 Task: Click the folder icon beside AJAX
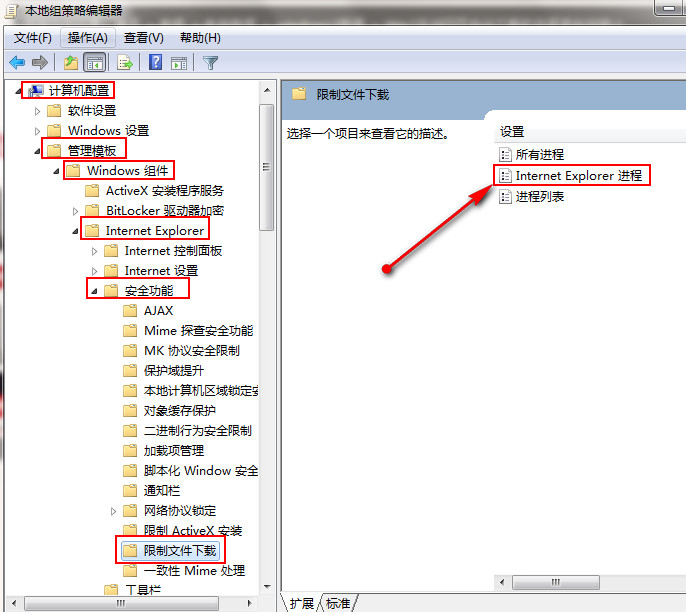tap(130, 311)
